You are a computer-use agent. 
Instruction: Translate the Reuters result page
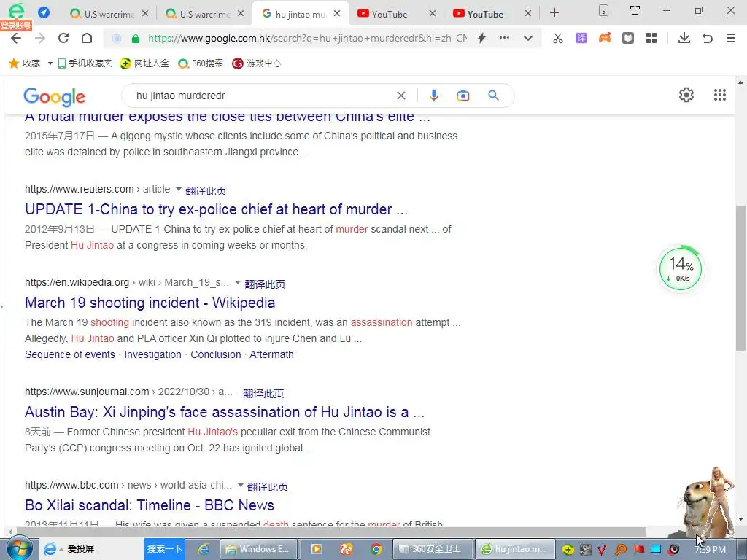(x=206, y=190)
